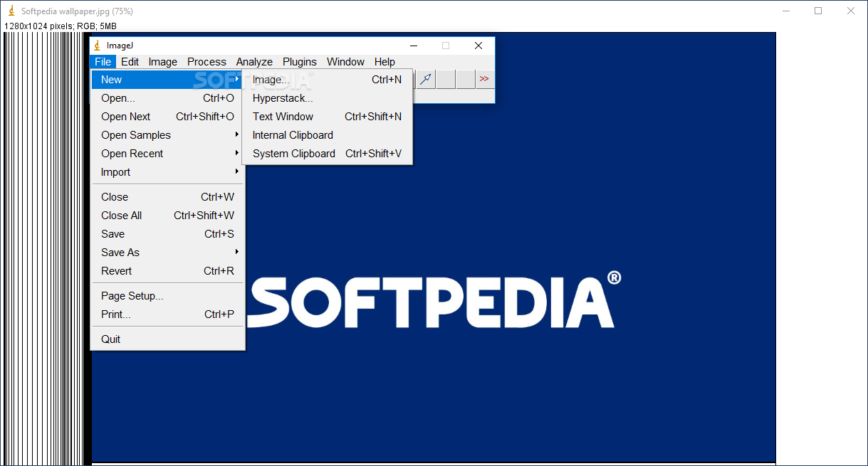
Task: Select the color picker dropper tool
Action: point(426,79)
